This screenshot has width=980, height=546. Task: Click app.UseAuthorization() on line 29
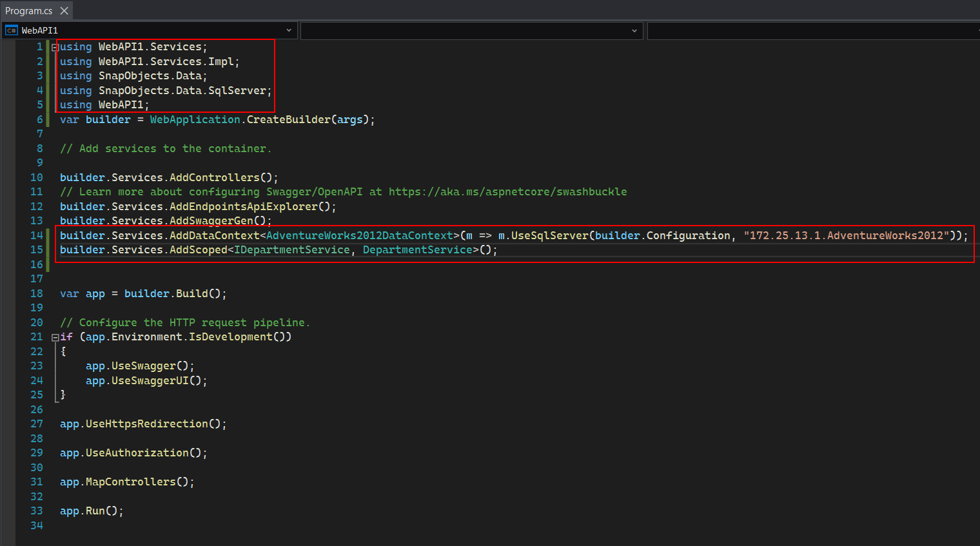click(130, 453)
